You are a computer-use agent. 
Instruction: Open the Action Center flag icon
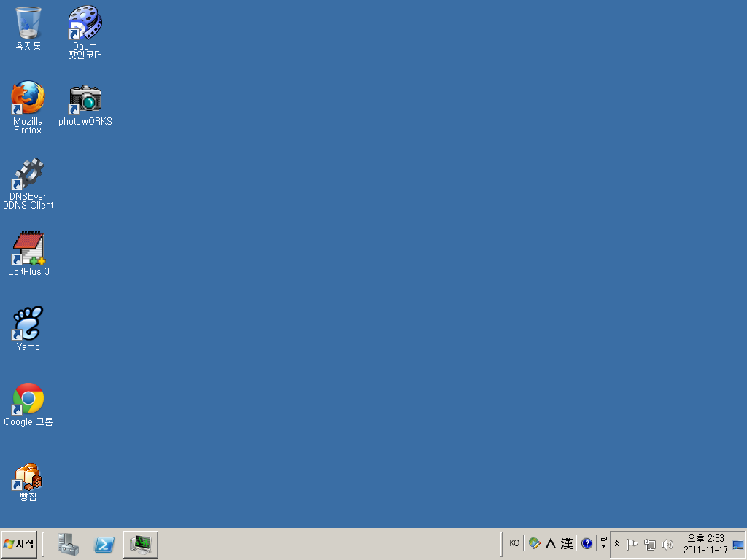point(632,544)
